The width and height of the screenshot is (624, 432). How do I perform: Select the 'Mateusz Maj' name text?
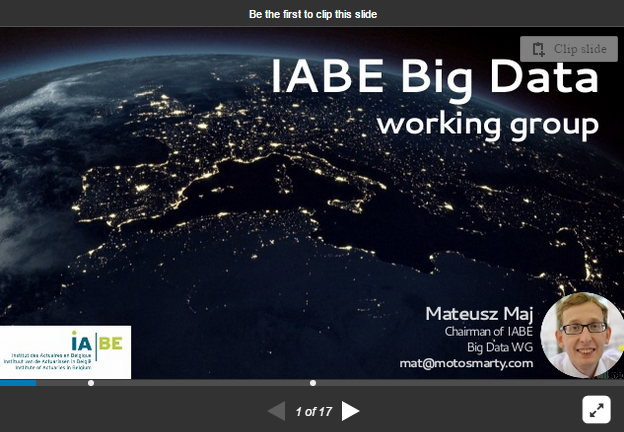coord(479,313)
